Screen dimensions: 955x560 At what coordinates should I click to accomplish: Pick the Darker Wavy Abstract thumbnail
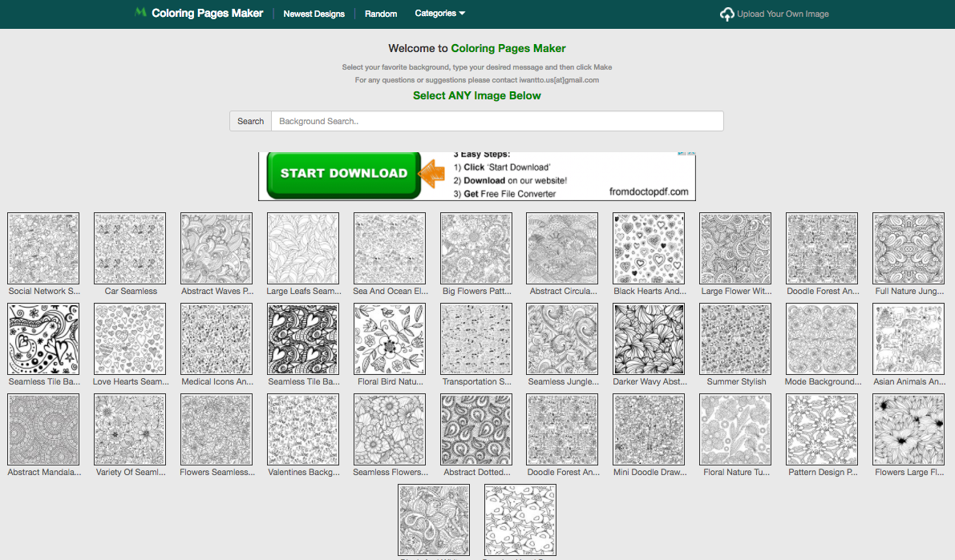coord(649,339)
